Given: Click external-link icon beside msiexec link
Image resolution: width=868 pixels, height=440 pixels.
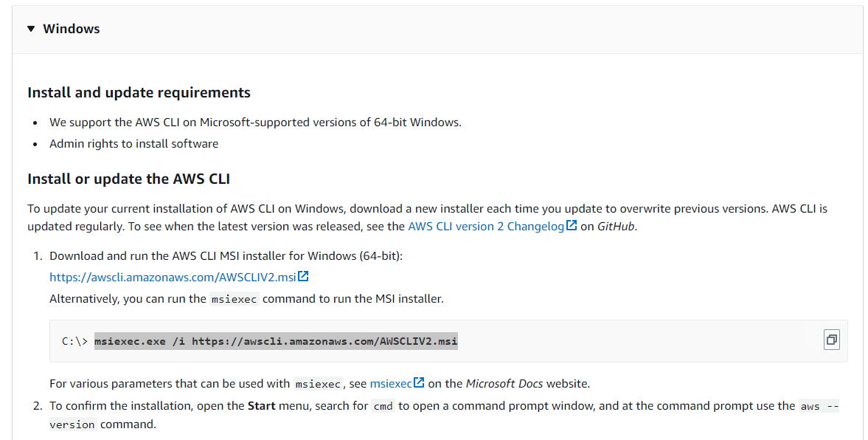Looking at the screenshot, I should click(419, 382).
